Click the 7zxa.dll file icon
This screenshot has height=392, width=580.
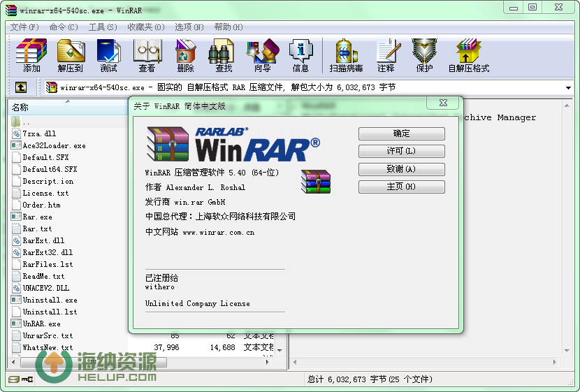click(x=16, y=133)
